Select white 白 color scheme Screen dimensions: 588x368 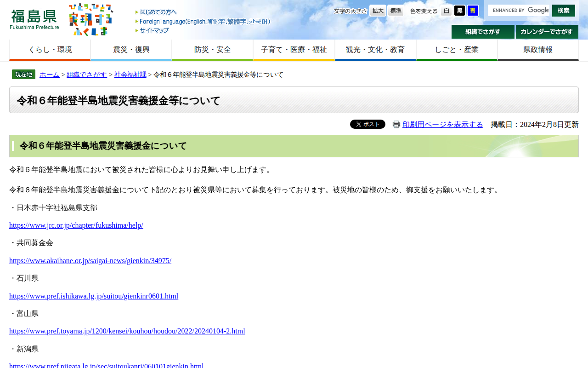(x=447, y=11)
